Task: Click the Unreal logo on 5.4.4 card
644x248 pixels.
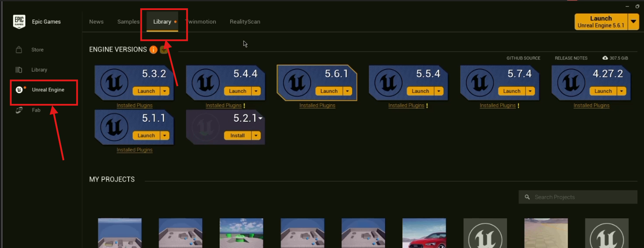Action: (x=206, y=82)
